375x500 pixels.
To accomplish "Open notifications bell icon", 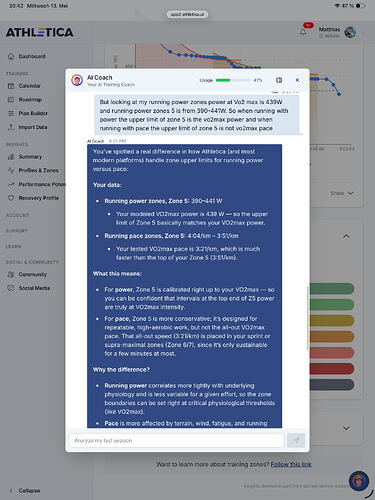I will coord(303,32).
